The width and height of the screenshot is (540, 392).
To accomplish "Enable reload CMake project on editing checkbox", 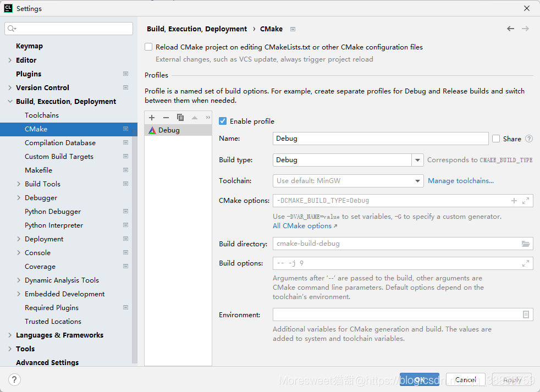I will click(x=148, y=47).
